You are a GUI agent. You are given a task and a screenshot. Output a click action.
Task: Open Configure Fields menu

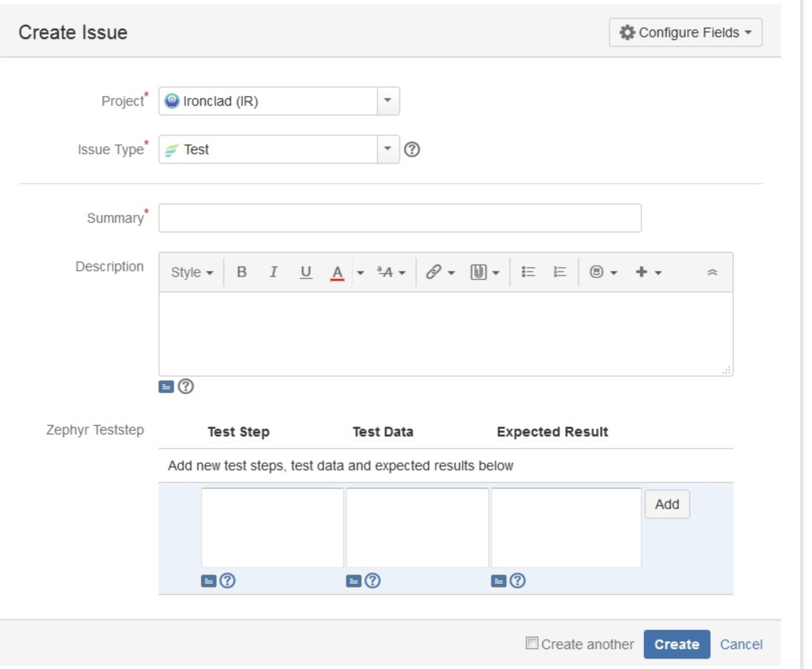point(685,32)
